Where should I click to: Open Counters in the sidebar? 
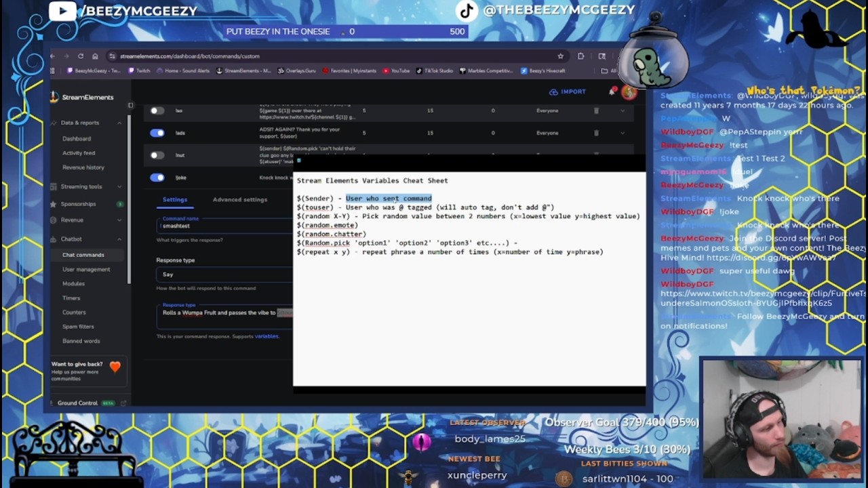(x=74, y=312)
